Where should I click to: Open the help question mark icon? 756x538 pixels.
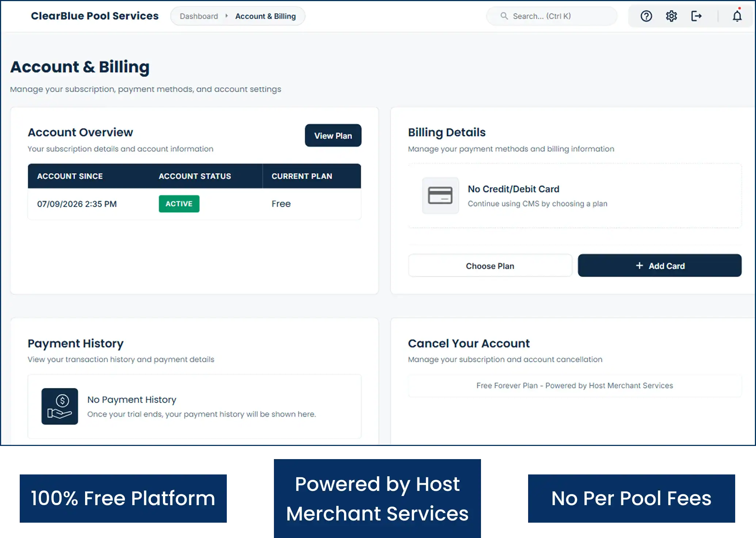coord(646,16)
